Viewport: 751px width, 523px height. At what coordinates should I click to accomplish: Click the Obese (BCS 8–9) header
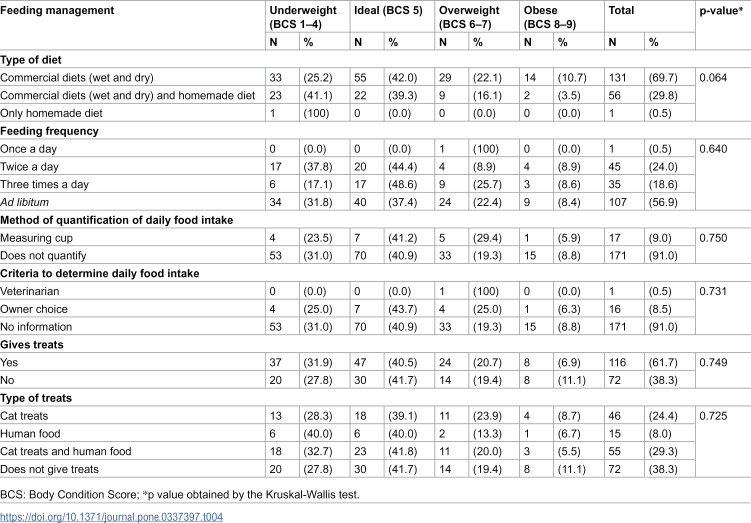tap(550, 17)
